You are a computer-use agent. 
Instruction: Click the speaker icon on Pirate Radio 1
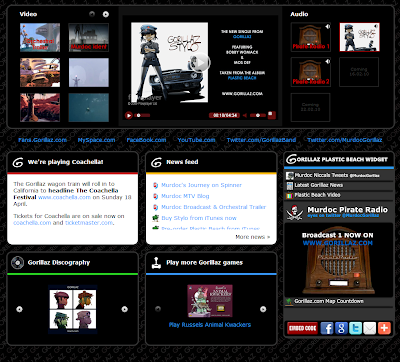(327, 27)
